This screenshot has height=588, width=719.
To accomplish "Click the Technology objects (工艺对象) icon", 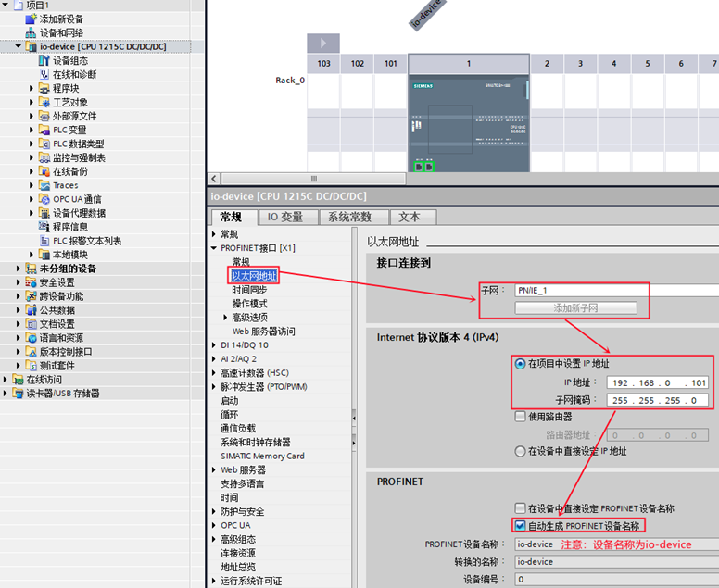I will (44, 102).
